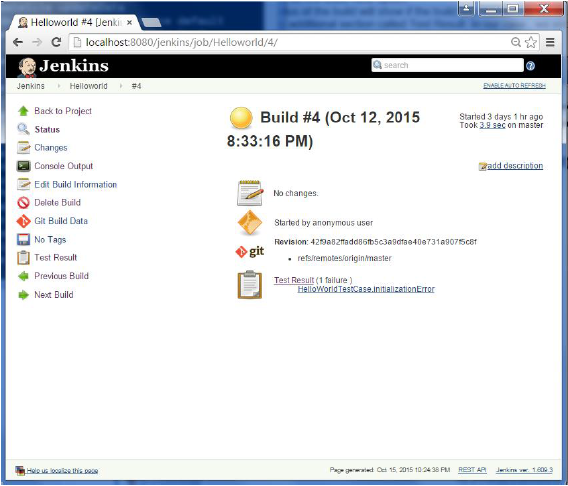
Task: Open the HelloWorldTestCase.initializationError link
Action: point(366,289)
